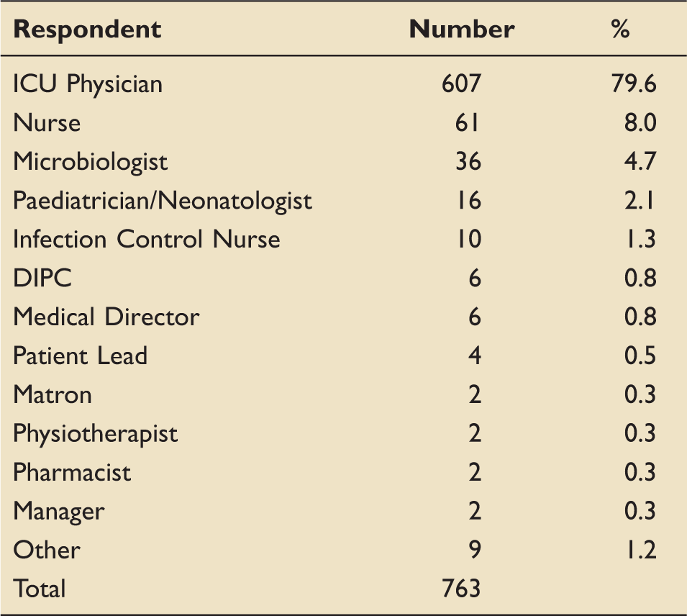Click the Number column header

coord(461,30)
